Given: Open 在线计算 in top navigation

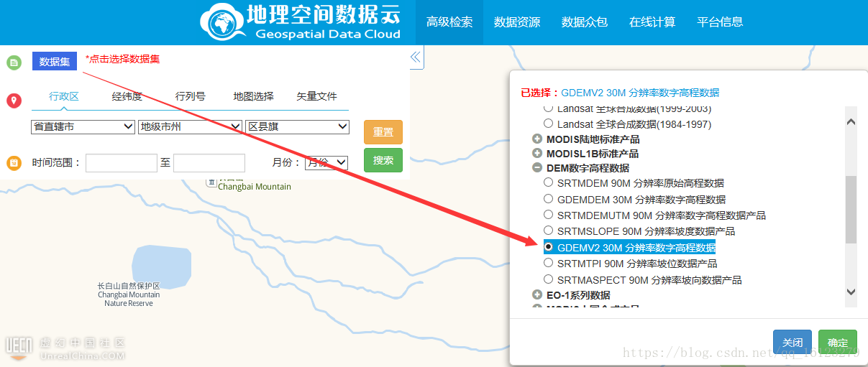Looking at the screenshot, I should (652, 22).
